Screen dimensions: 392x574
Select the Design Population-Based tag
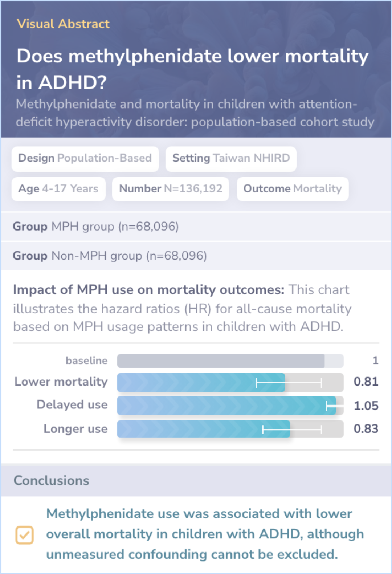pos(85,158)
